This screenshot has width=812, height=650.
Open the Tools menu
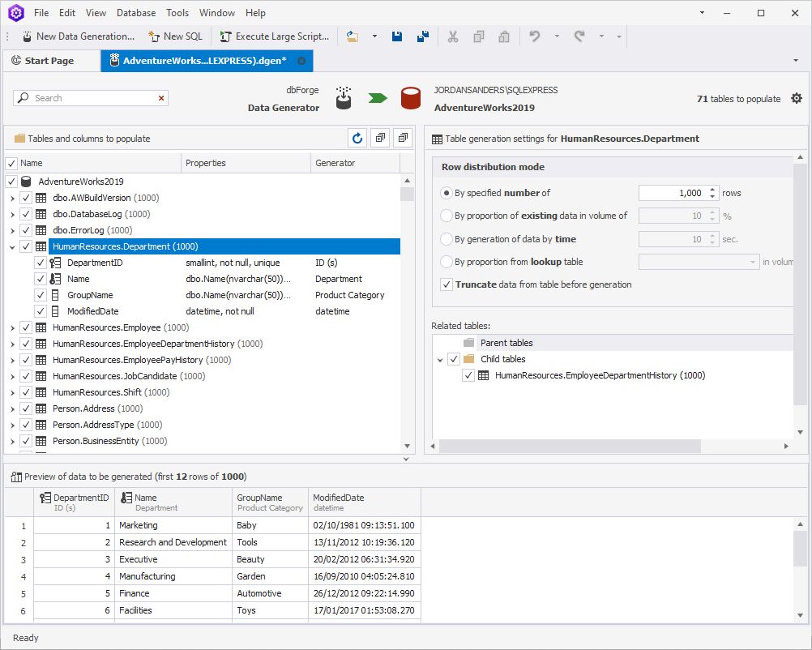coord(177,13)
